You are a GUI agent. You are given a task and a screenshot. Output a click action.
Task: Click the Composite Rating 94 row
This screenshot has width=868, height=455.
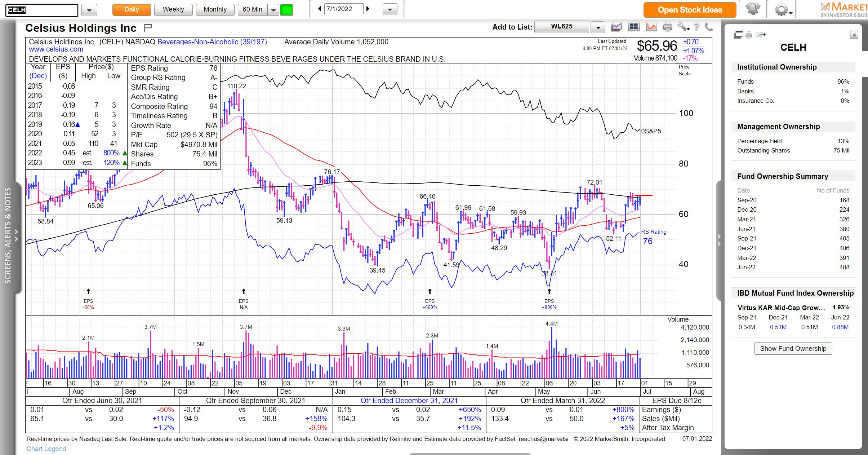click(x=174, y=106)
